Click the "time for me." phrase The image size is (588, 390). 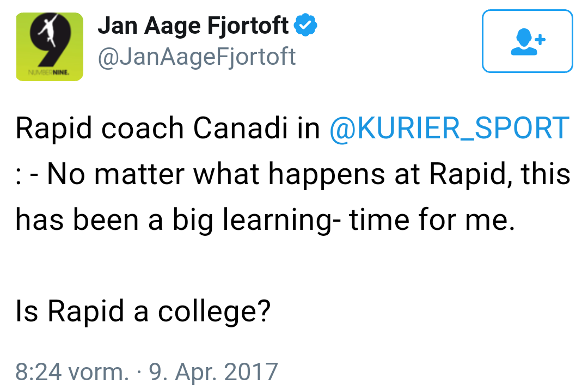pos(432,220)
